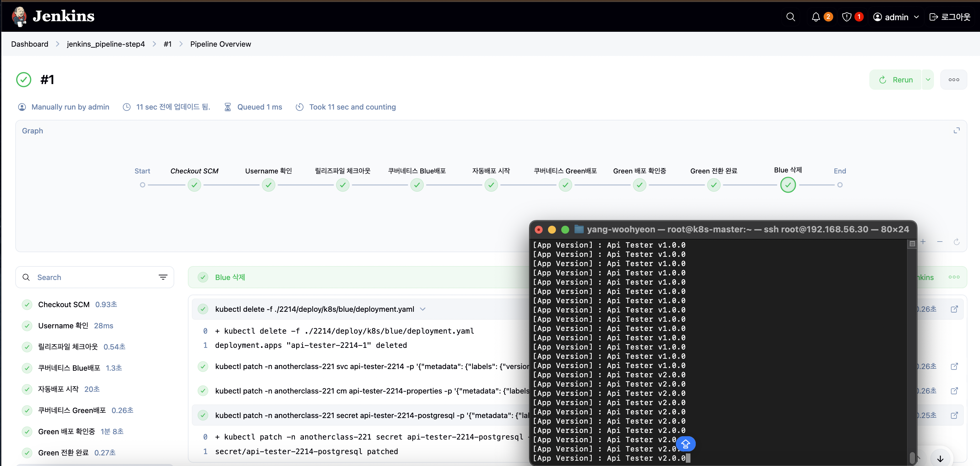Reset the graph zoom with the rotate icon
The width and height of the screenshot is (980, 466).
click(x=956, y=242)
